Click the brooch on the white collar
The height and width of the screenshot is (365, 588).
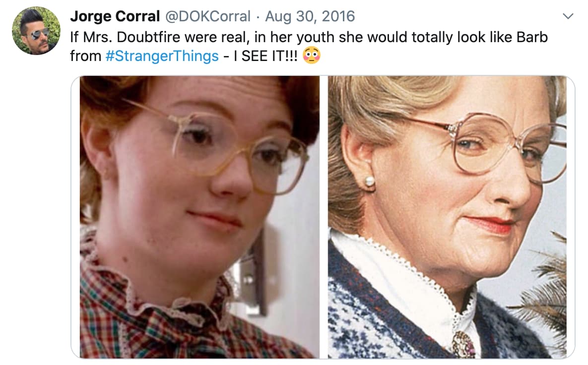463,344
